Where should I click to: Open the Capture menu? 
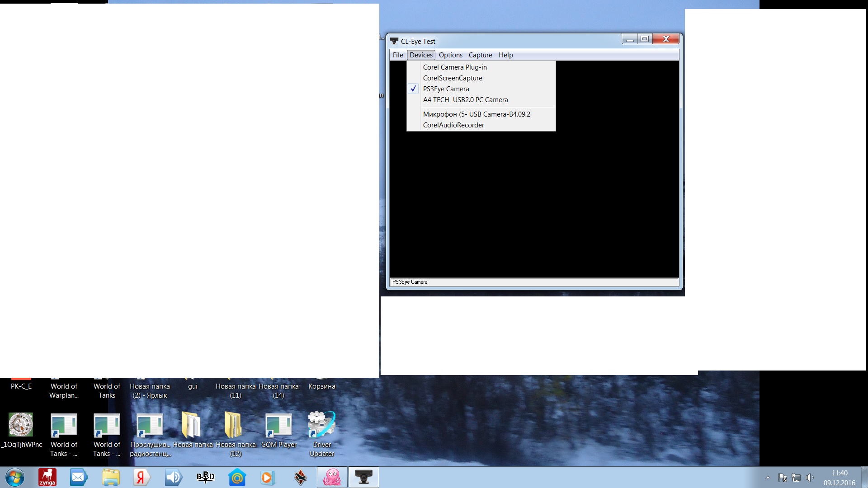click(480, 55)
